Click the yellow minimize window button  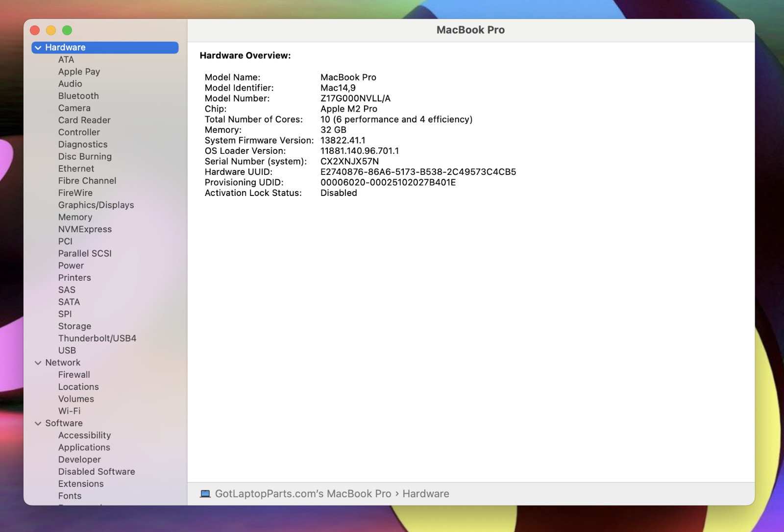tap(51, 30)
